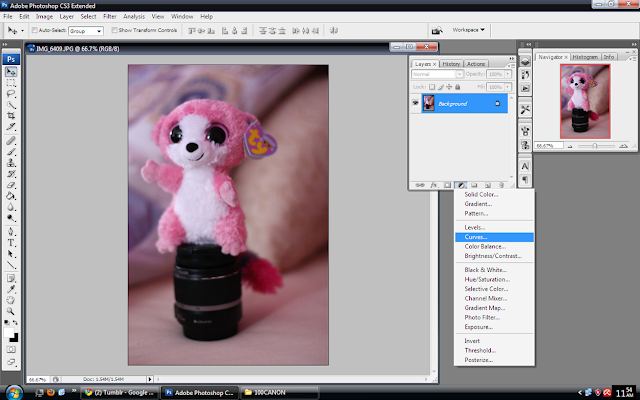Choose Hue/Saturation... from adjustment menu
640x400 pixels.
(494, 280)
